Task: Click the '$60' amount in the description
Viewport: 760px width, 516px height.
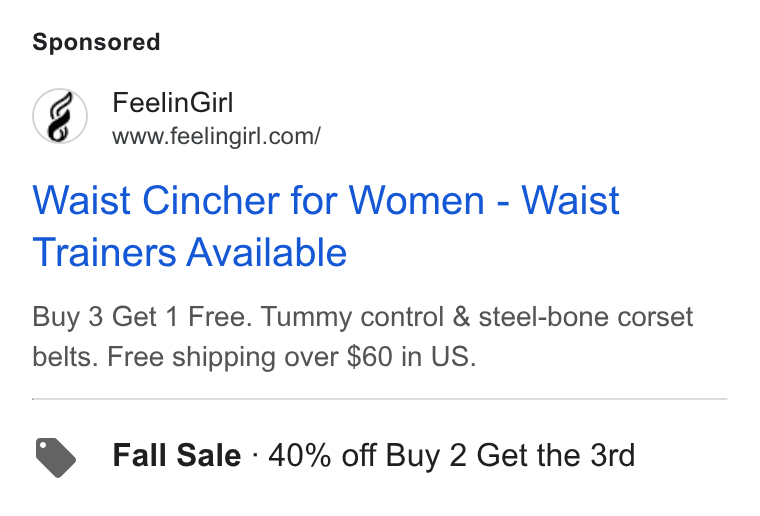Action: click(x=369, y=357)
